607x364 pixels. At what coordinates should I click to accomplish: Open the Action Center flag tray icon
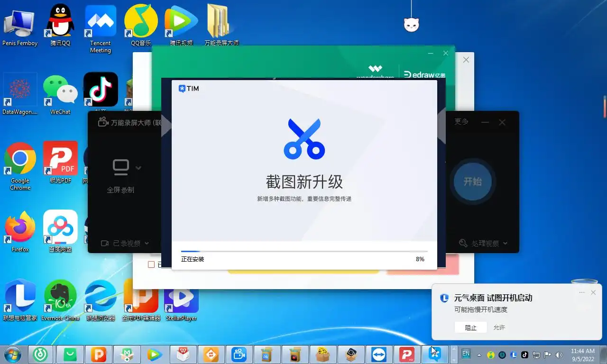click(x=548, y=355)
